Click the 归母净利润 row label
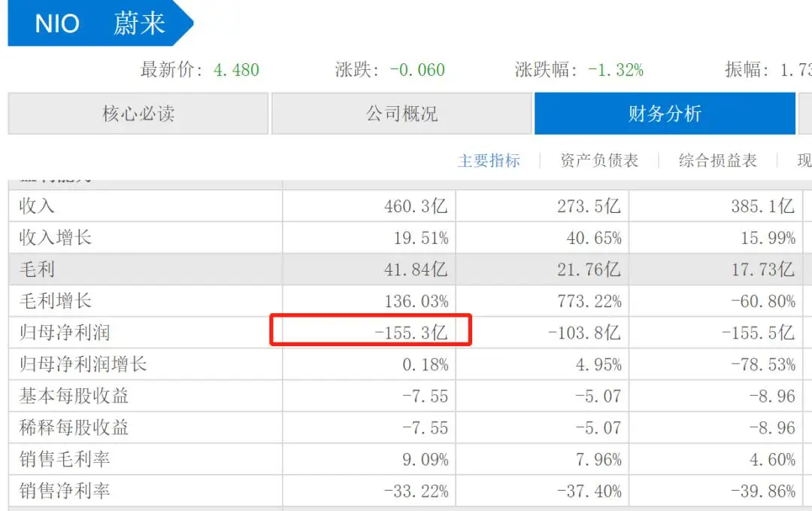 [x=67, y=333]
